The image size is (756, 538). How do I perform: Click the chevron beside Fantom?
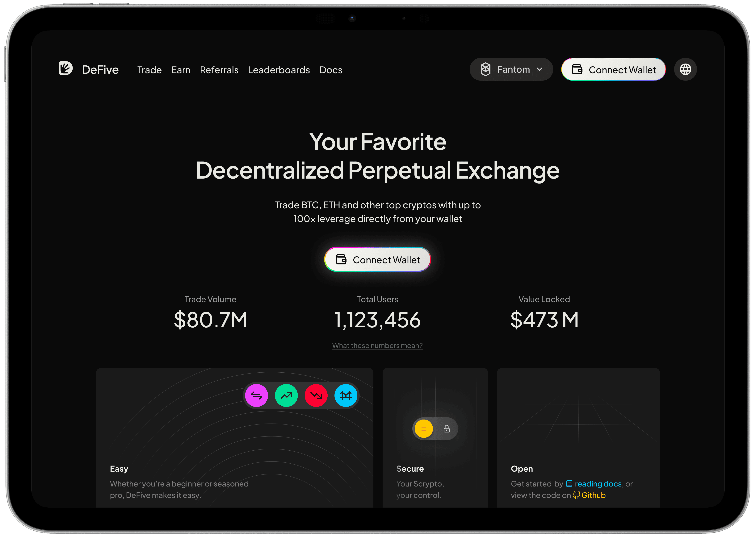[x=539, y=70]
